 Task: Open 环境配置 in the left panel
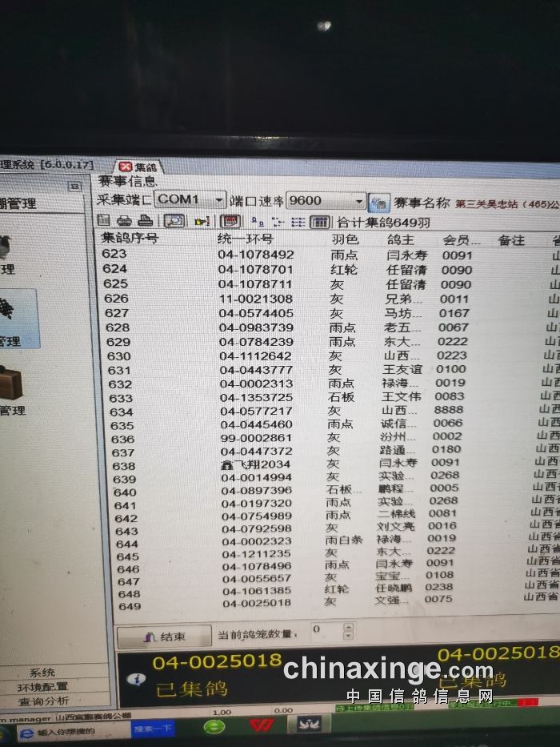(44, 687)
